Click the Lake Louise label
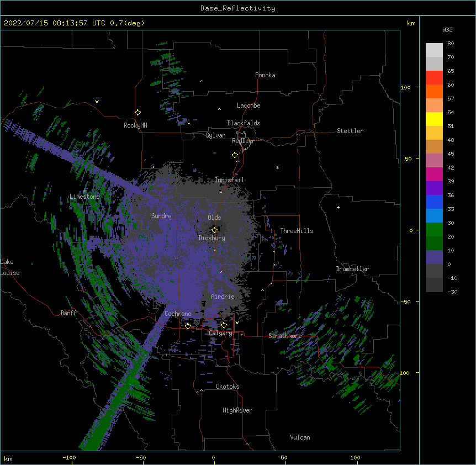 coord(10,267)
